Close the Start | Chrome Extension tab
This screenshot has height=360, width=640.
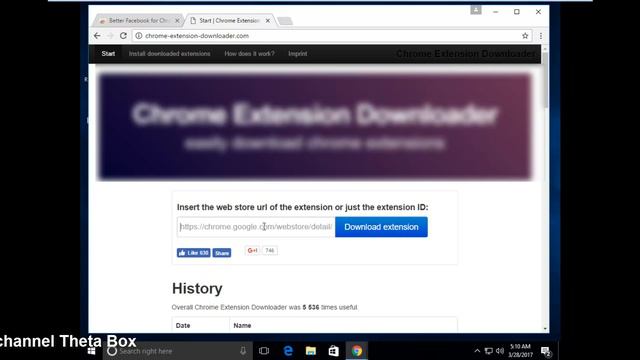268,20
